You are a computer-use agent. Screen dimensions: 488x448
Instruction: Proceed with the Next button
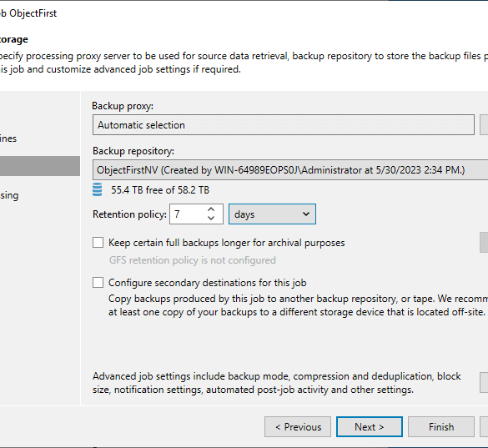(370, 427)
